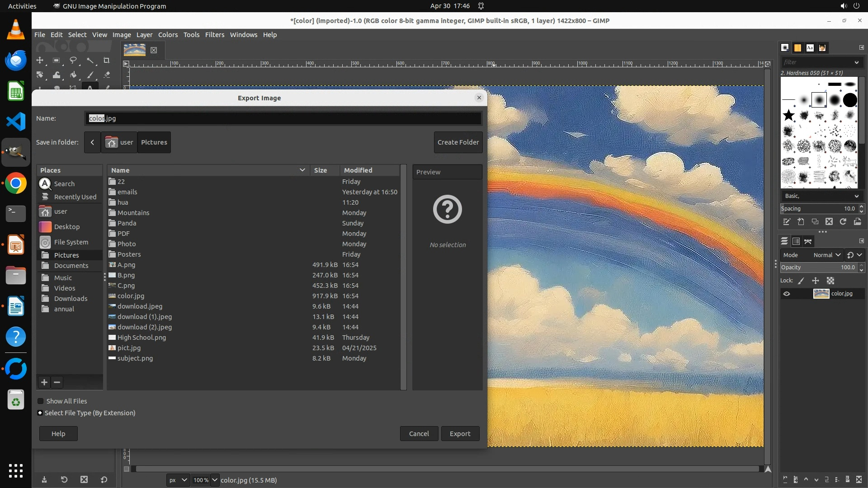Click the Refresh brushes icon
868x488 pixels.
[x=843, y=222]
